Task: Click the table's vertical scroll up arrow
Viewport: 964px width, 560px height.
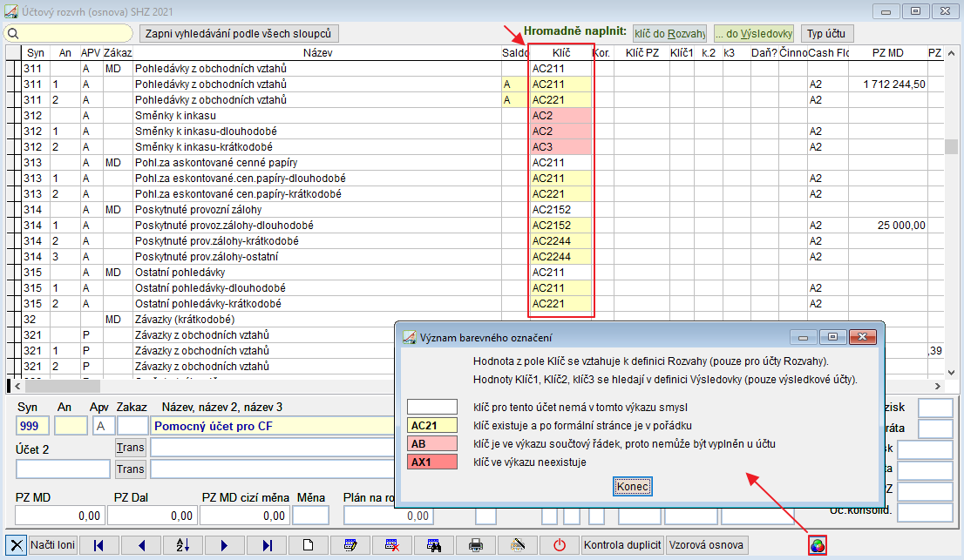Action: (x=952, y=53)
